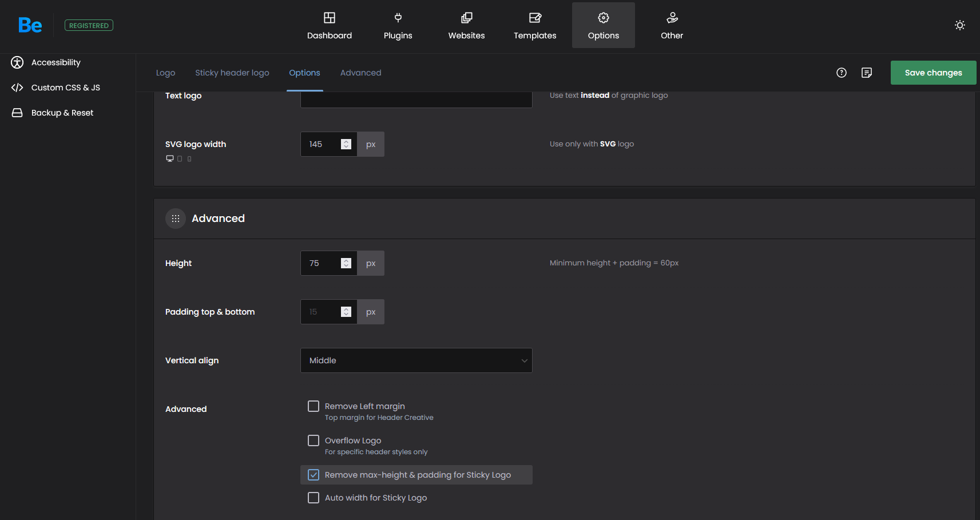Open Custom CSS & JS in the sidebar
This screenshot has height=520, width=980.
[x=66, y=88]
